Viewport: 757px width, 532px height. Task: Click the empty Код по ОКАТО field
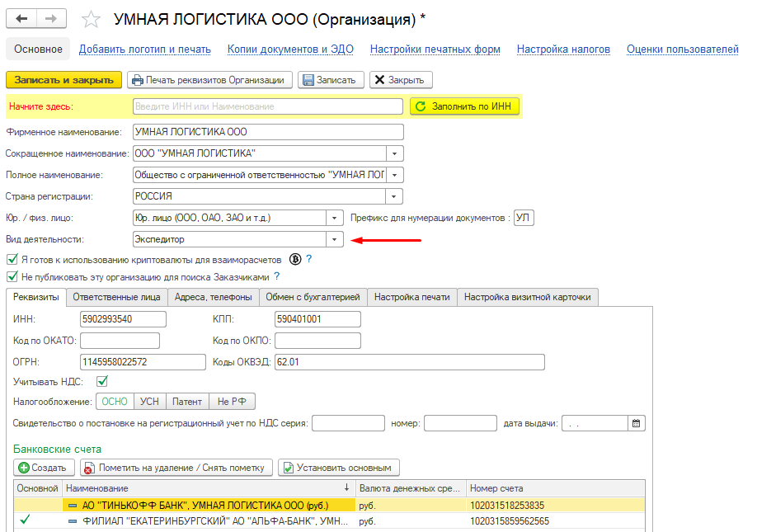pos(120,341)
